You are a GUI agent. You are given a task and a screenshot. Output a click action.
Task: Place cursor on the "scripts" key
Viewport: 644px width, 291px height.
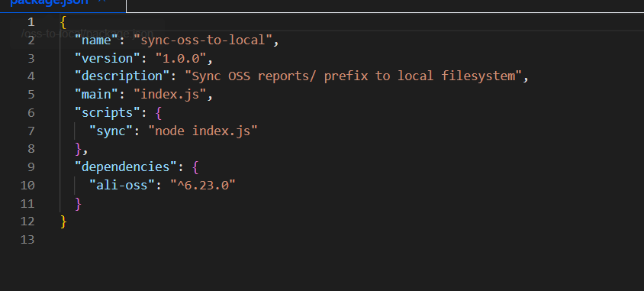coord(108,112)
